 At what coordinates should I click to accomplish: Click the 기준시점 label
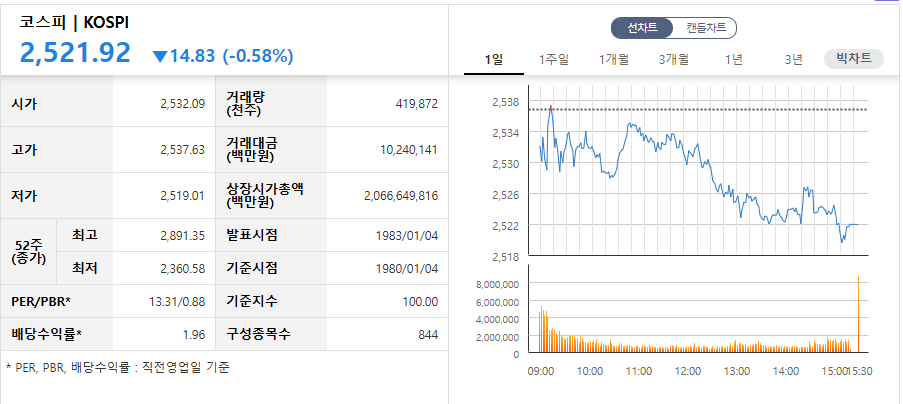click(x=252, y=268)
